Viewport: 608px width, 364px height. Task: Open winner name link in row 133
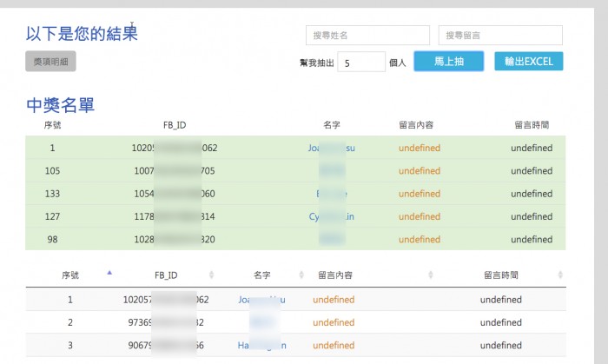(331, 194)
